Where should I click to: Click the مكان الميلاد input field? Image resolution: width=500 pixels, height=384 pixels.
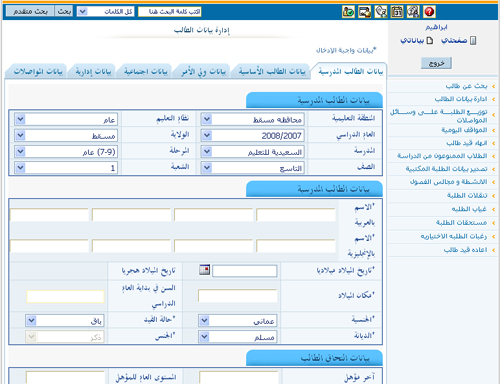(x=238, y=296)
